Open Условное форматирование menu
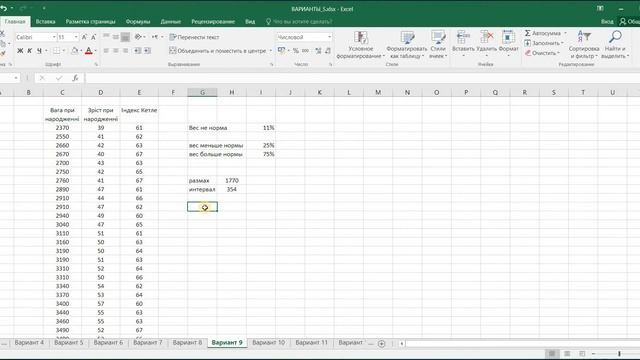The width and height of the screenshot is (640, 360). [360, 44]
